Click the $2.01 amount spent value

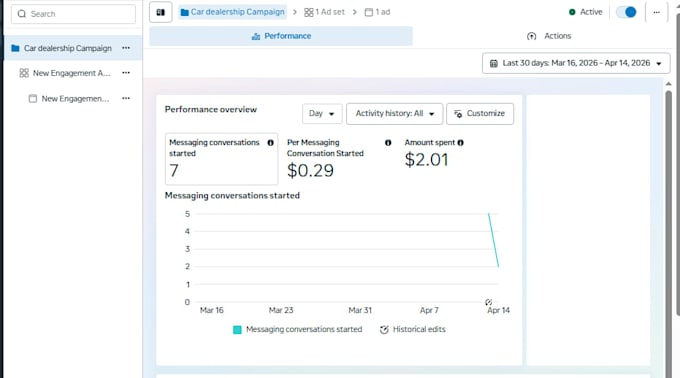click(x=426, y=160)
